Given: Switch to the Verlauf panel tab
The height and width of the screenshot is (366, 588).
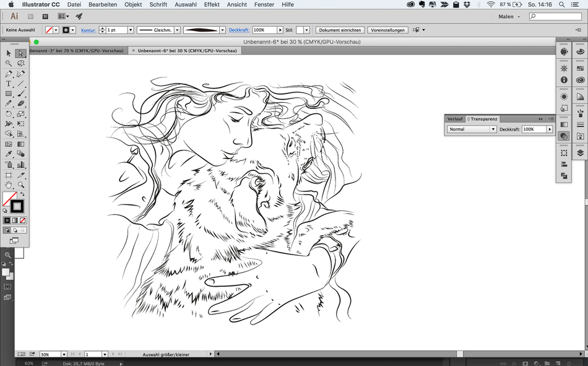Looking at the screenshot, I should click(x=455, y=119).
